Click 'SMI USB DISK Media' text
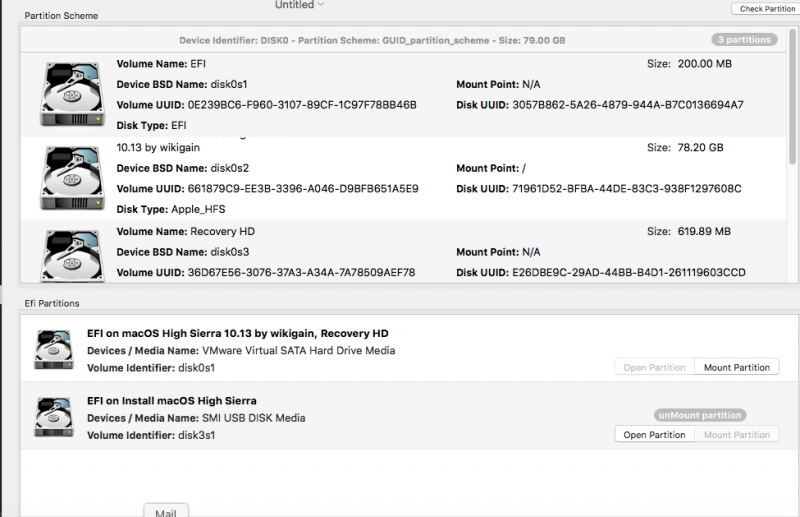This screenshot has height=517, width=800. tap(254, 418)
